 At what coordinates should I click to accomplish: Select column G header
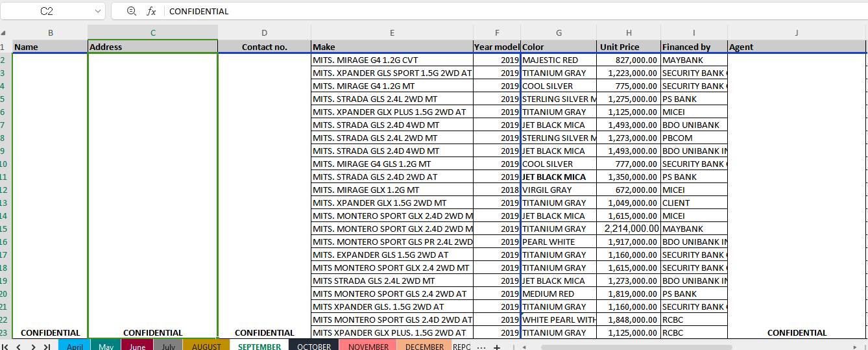559,33
